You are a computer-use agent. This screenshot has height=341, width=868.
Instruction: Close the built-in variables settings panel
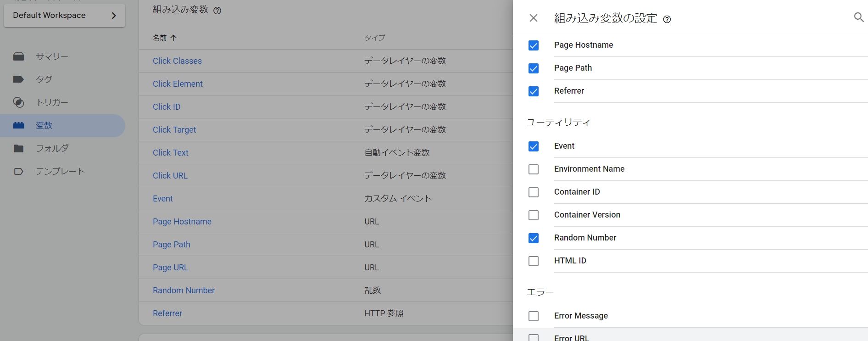(533, 18)
